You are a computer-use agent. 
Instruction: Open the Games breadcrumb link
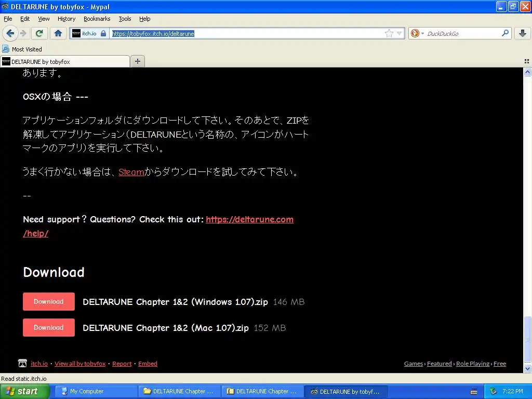pyautogui.click(x=413, y=363)
